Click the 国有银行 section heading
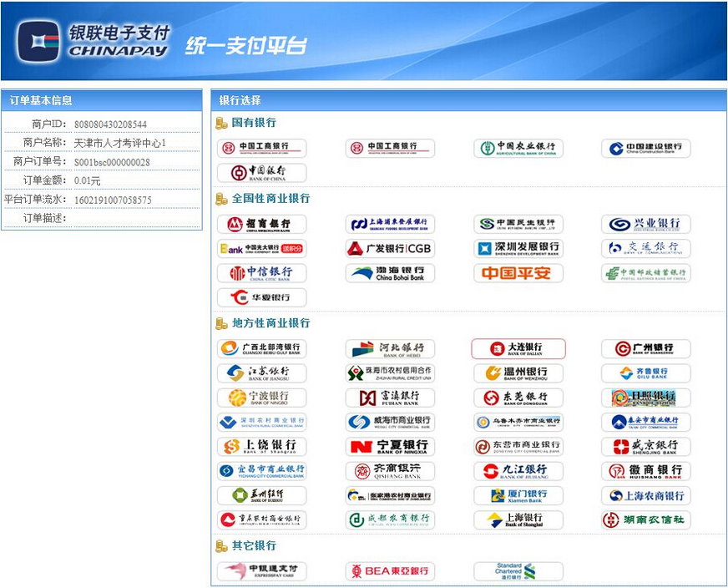 coord(254,123)
